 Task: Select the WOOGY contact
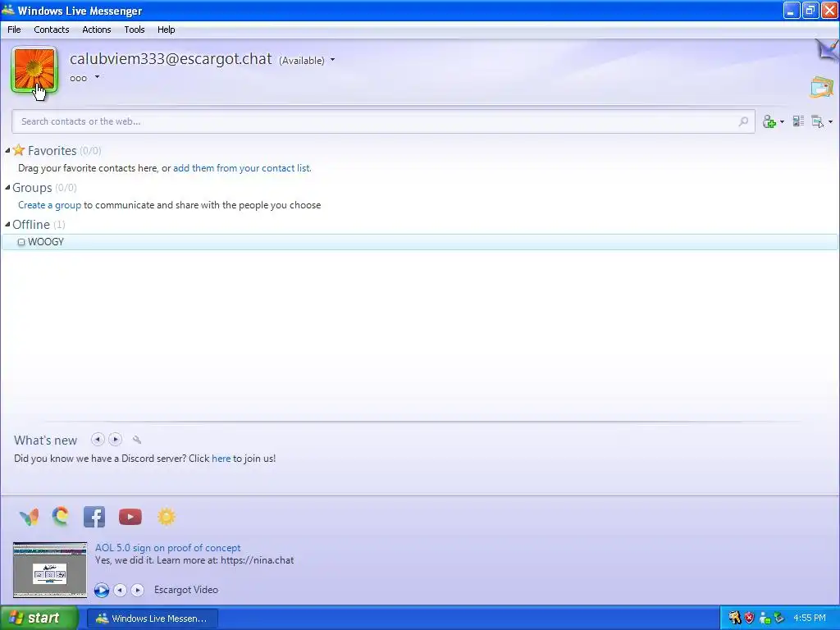[419, 242]
